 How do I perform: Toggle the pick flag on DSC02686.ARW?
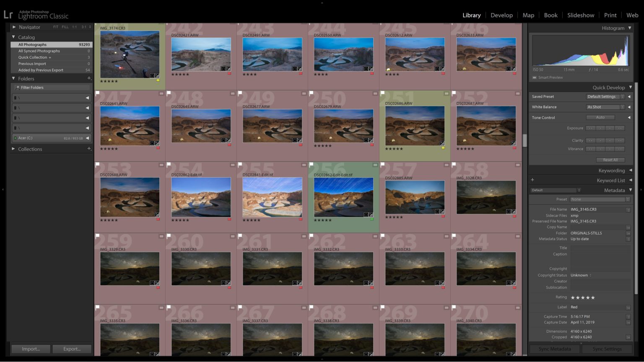[x=383, y=93]
